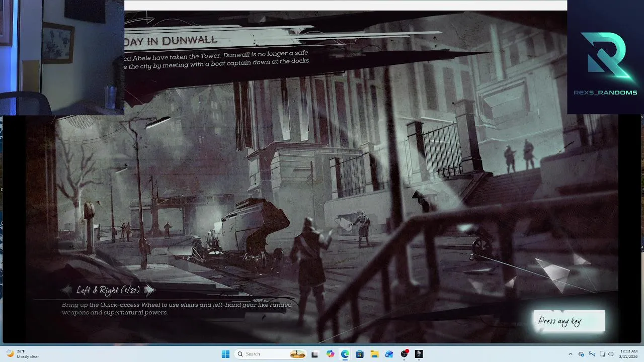Image resolution: width=644 pixels, height=362 pixels.
Task: Click the "Press any key" prompt
Action: (569, 321)
